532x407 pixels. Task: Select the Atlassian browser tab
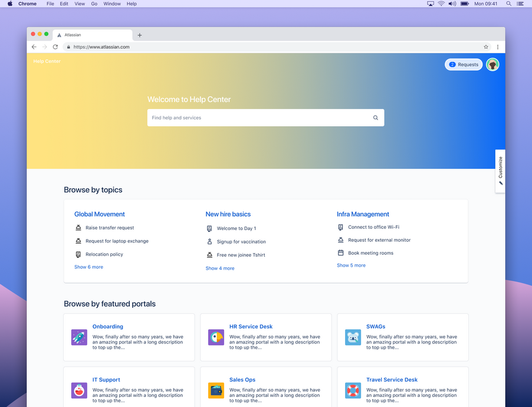92,35
